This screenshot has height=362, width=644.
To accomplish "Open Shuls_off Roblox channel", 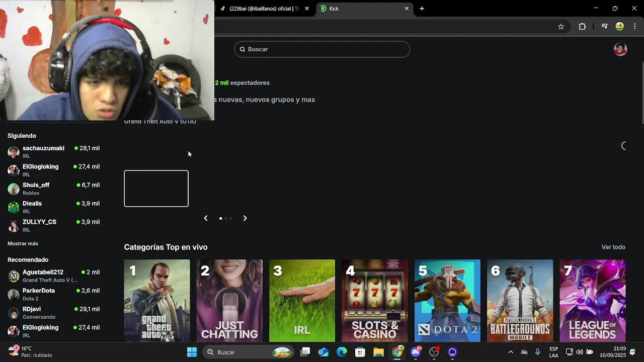I will point(54,189).
